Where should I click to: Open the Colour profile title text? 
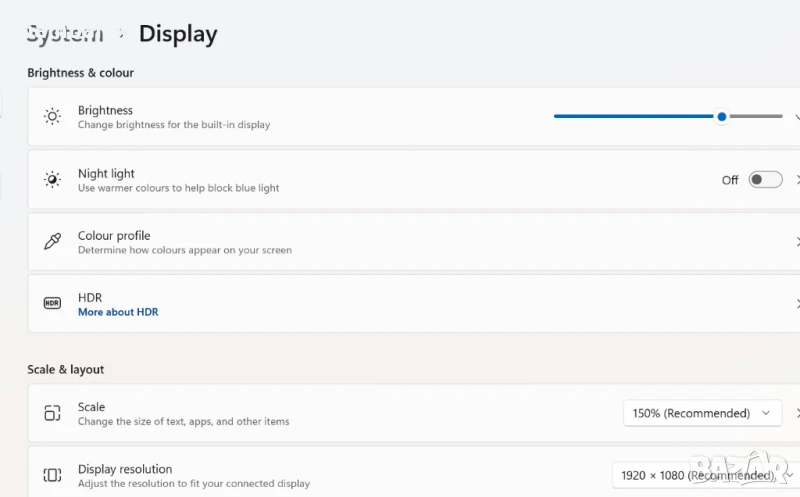click(114, 236)
